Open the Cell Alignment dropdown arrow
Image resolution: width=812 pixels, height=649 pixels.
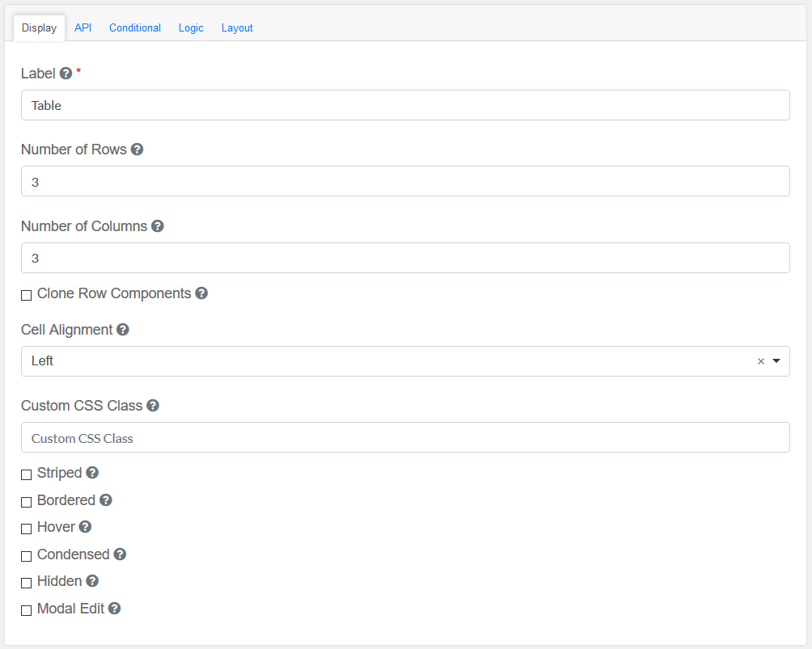(x=776, y=361)
